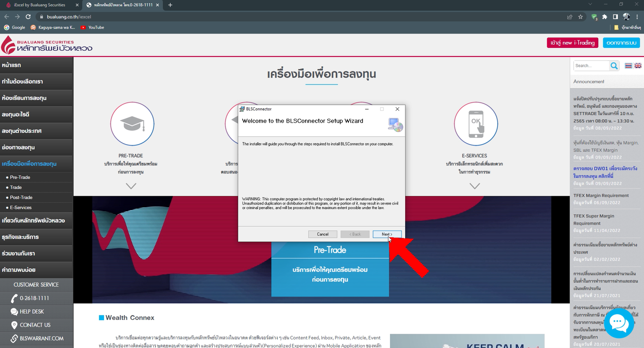This screenshot has width=644, height=348.
Task: Switch site language to English flag
Action: [638, 66]
